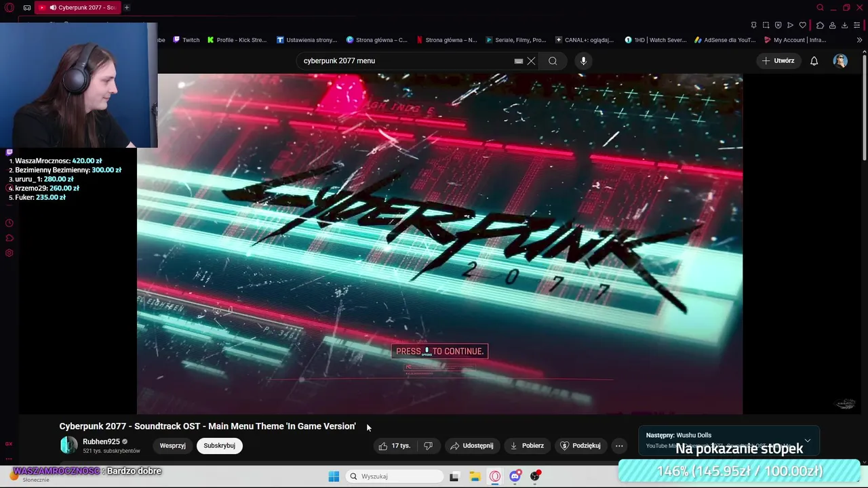Click the Wesprzyj join button
Viewport: 868px width, 488px height.
172,445
